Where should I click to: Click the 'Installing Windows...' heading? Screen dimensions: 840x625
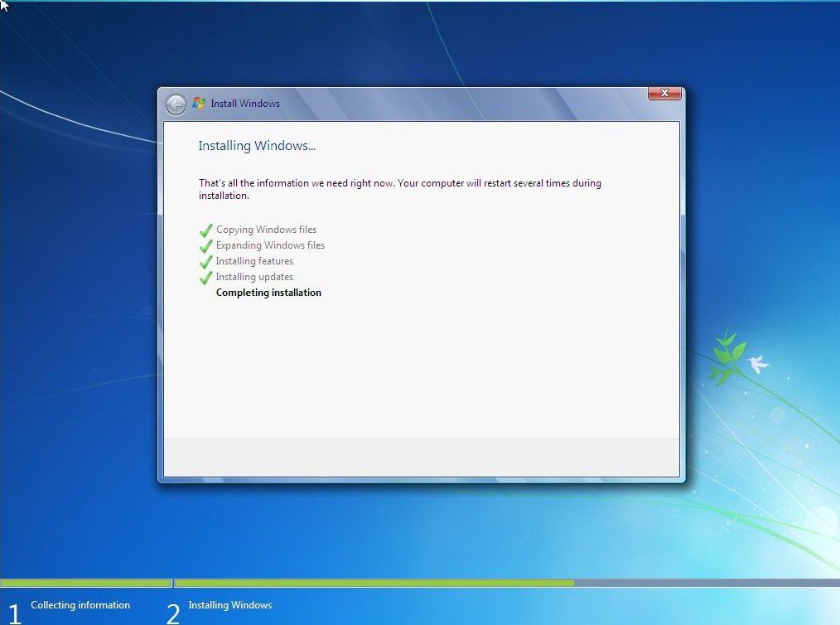coord(257,146)
